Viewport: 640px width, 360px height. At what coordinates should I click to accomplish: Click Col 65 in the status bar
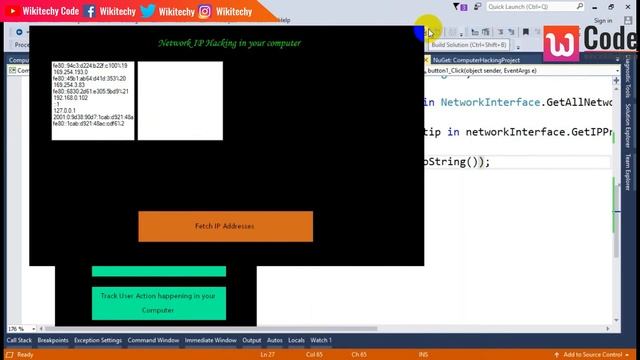pyautogui.click(x=314, y=355)
